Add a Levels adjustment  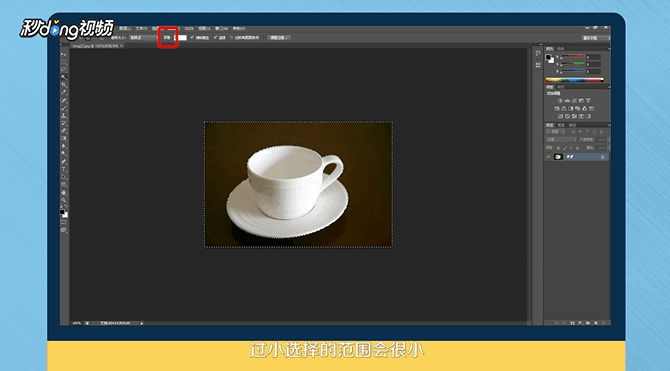tap(567, 100)
